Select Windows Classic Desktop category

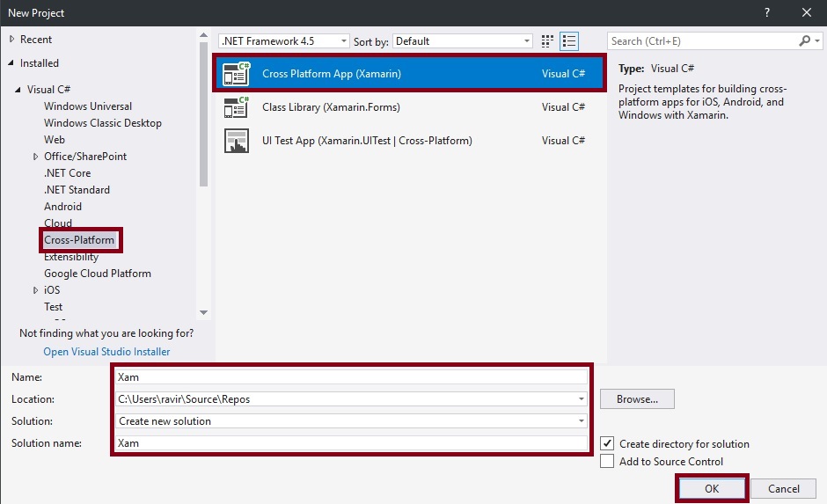coord(103,123)
